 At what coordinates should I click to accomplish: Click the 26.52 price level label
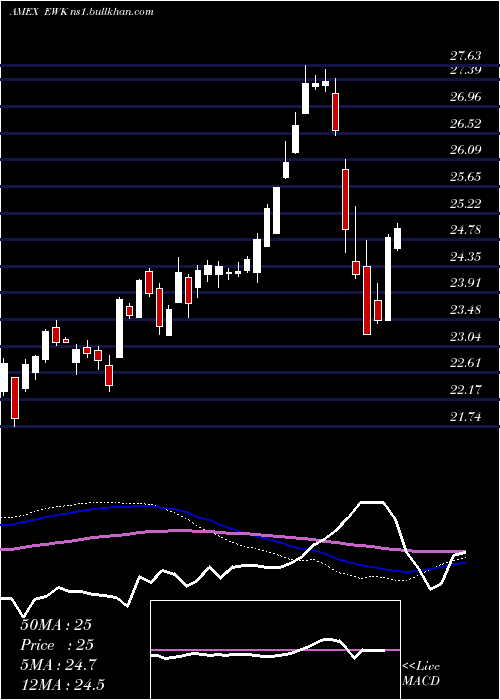465,123
